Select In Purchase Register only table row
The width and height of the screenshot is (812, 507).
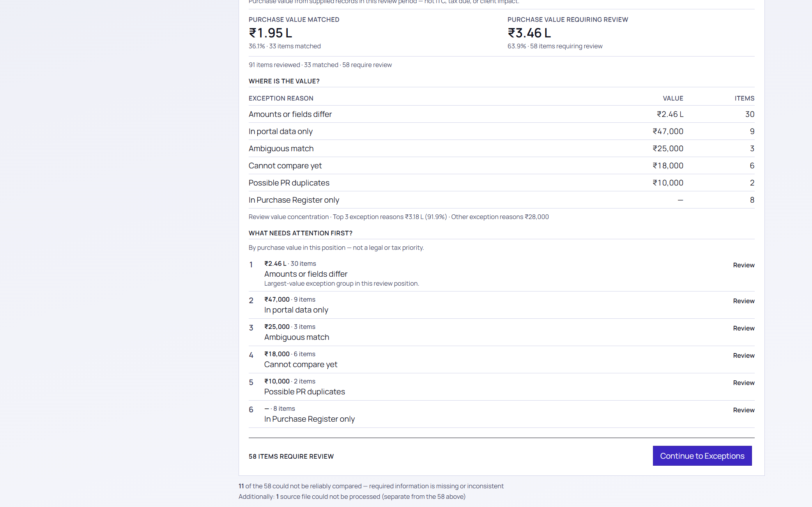[501, 200]
